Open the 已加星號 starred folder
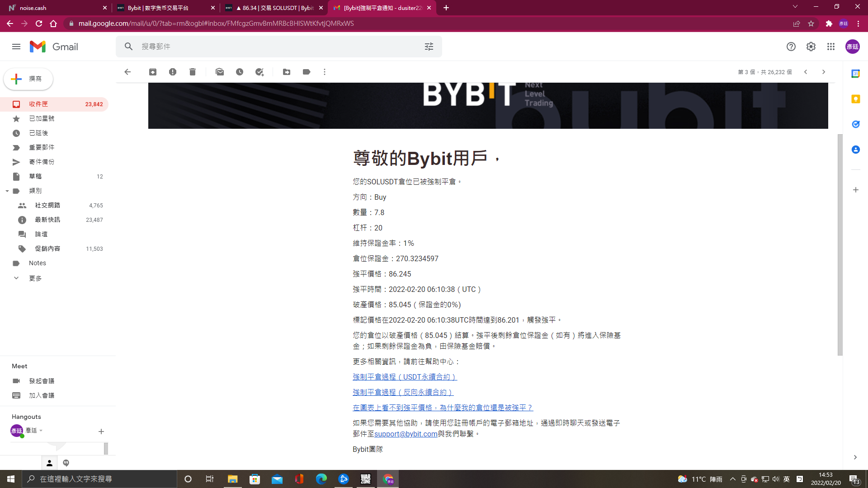868x488 pixels. 54,119
